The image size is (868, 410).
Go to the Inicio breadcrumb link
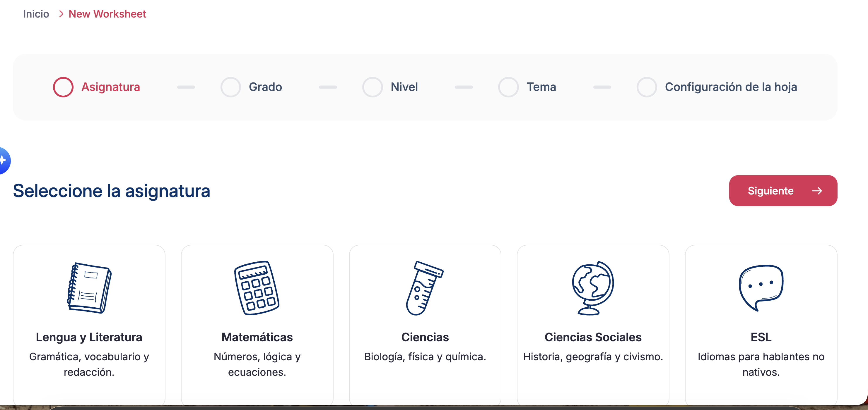point(36,14)
